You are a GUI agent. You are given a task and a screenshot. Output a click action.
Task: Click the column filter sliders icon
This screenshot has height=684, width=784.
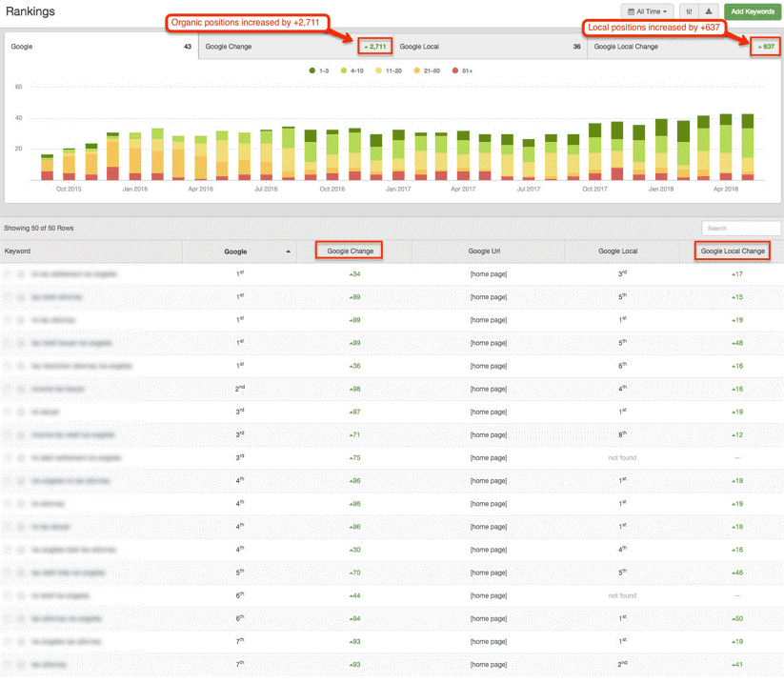click(688, 11)
